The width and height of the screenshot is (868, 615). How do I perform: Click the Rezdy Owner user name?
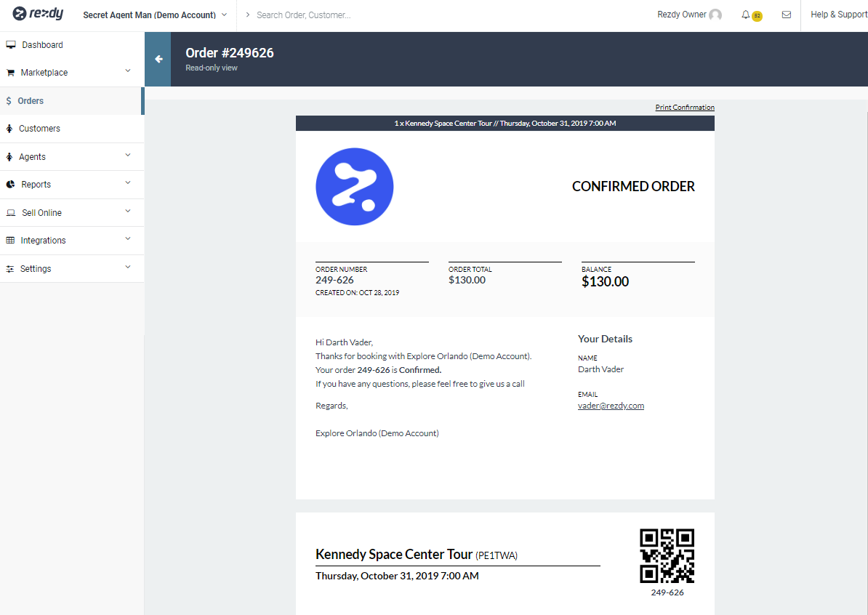(x=681, y=15)
